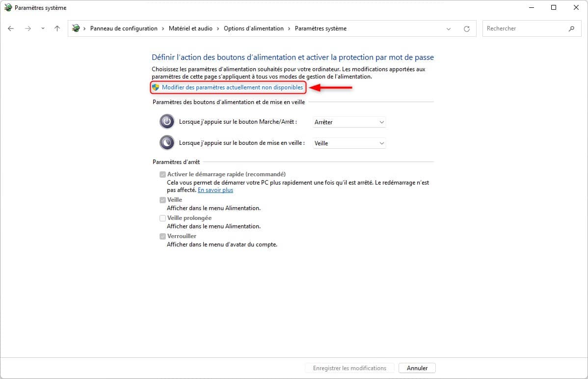
Task: Click Modifier des paramètres actuellement non disponibles
Action: [232, 87]
